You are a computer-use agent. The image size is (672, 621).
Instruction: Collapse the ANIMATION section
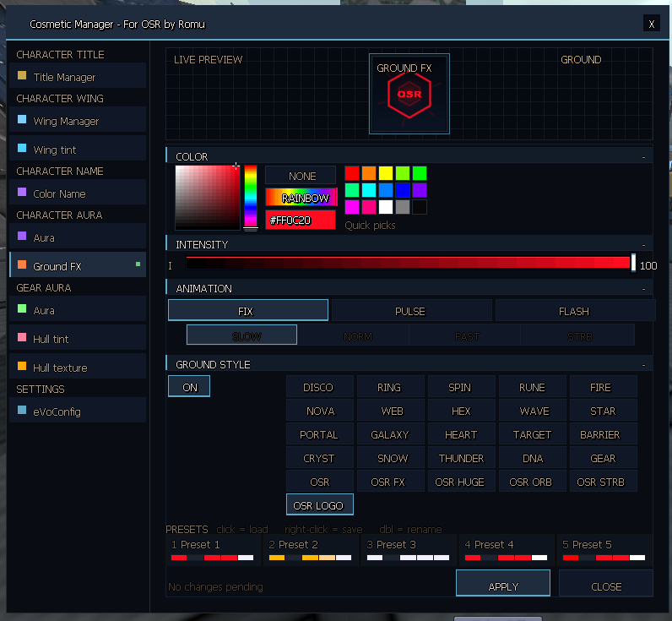(x=643, y=289)
